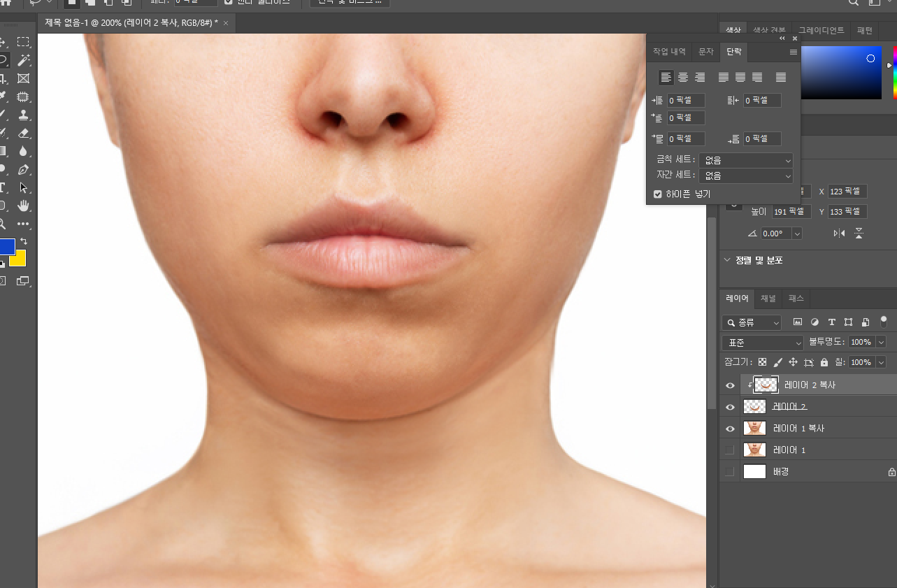Select the Eraser tool
Image resolution: width=897 pixels, height=588 pixels.
pyautogui.click(x=23, y=133)
